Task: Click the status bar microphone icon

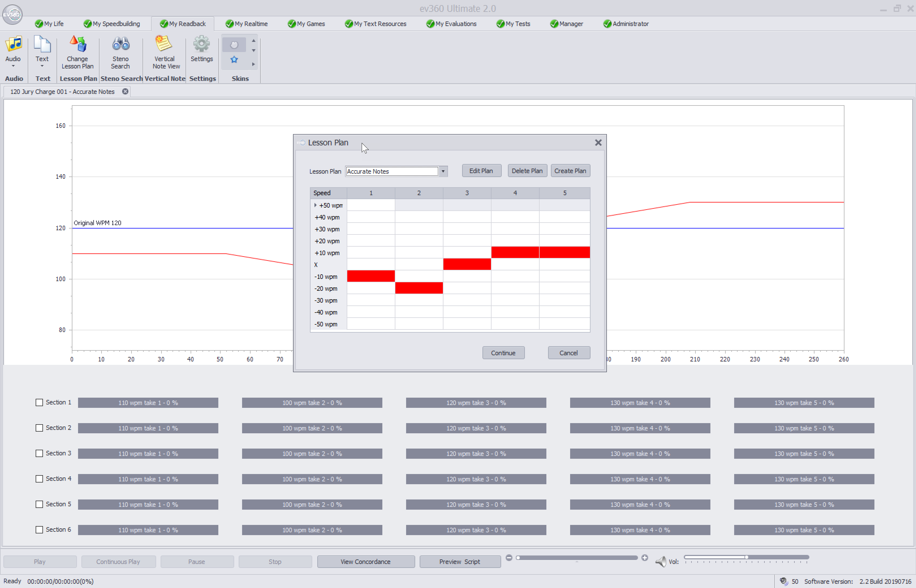Action: [783, 581]
